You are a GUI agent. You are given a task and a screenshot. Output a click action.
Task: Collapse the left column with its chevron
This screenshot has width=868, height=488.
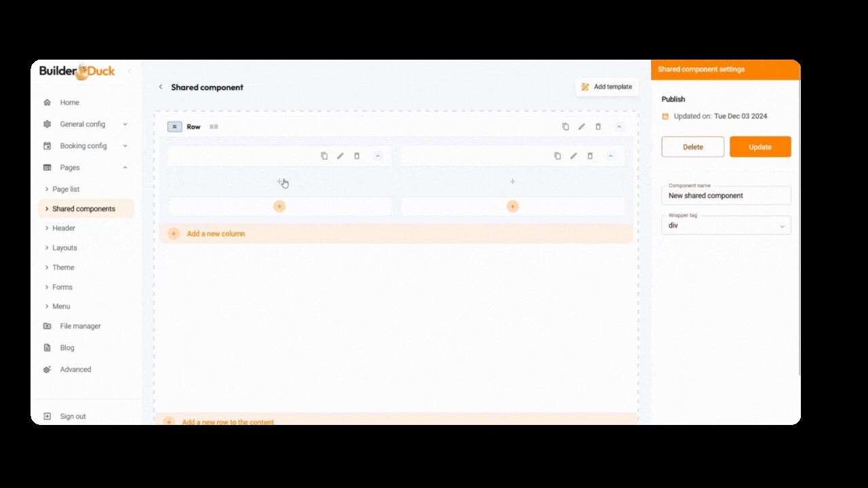[x=378, y=156]
